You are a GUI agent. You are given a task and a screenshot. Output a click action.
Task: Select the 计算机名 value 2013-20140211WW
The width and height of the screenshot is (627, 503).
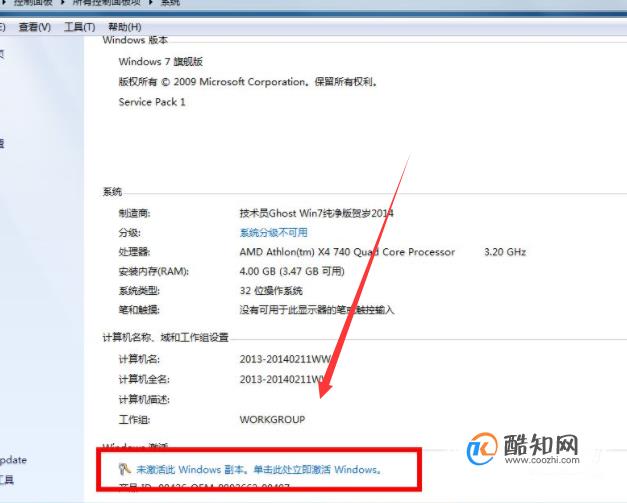point(286,359)
